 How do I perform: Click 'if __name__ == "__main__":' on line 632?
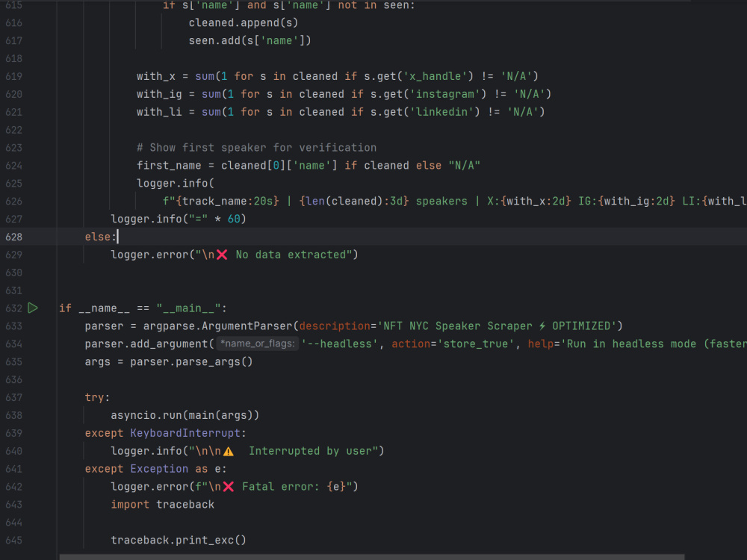[x=143, y=308]
